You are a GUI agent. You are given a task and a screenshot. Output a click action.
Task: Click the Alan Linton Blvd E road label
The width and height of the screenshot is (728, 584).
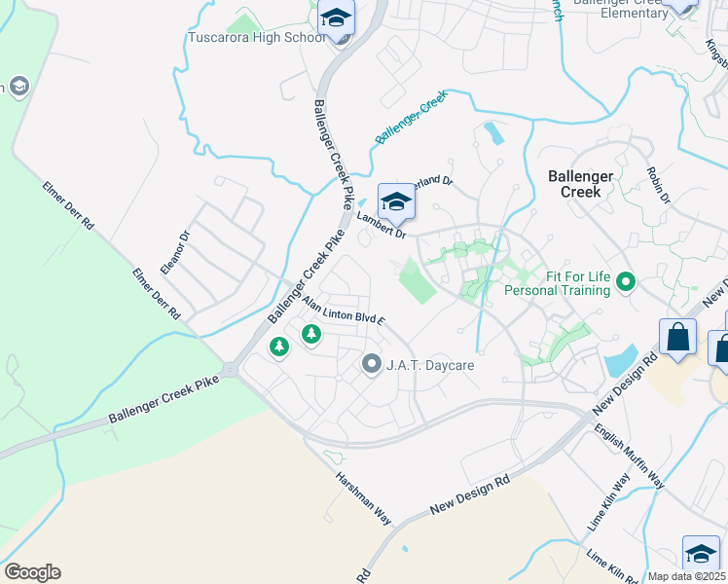(344, 311)
